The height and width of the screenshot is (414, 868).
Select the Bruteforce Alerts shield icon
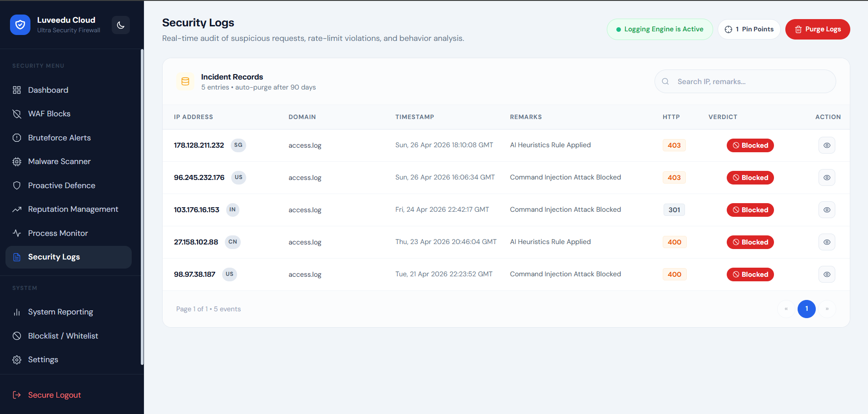[17, 138]
